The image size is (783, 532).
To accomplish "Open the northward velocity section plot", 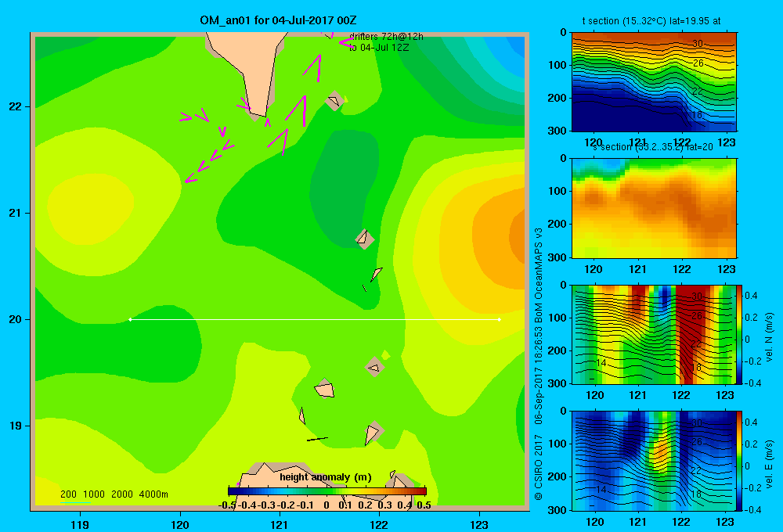I will click(654, 334).
